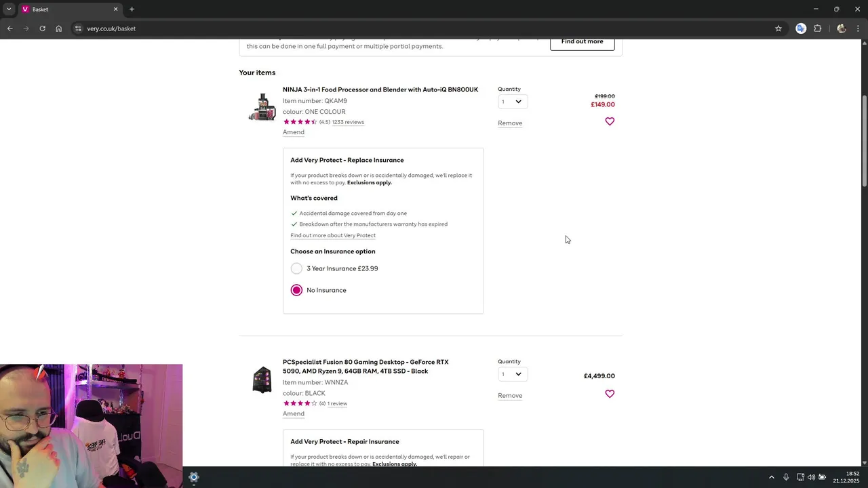Open the 1233 reviews link
This screenshot has height=488, width=868.
point(348,122)
